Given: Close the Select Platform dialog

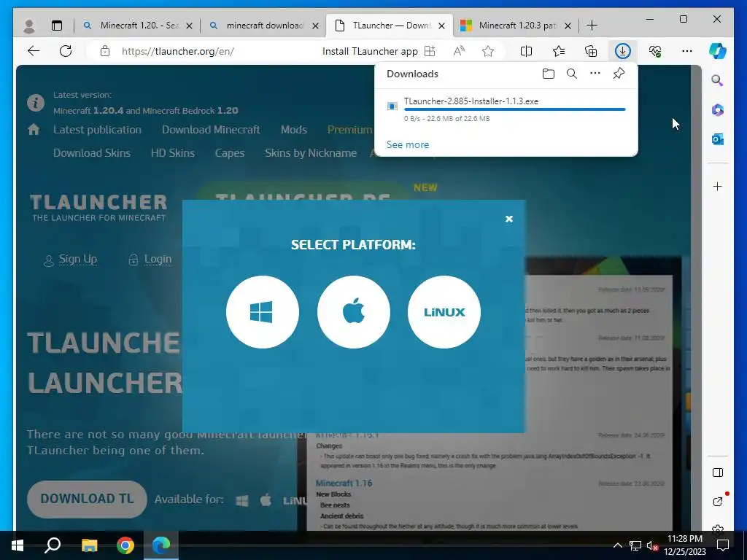Looking at the screenshot, I should coord(508,219).
